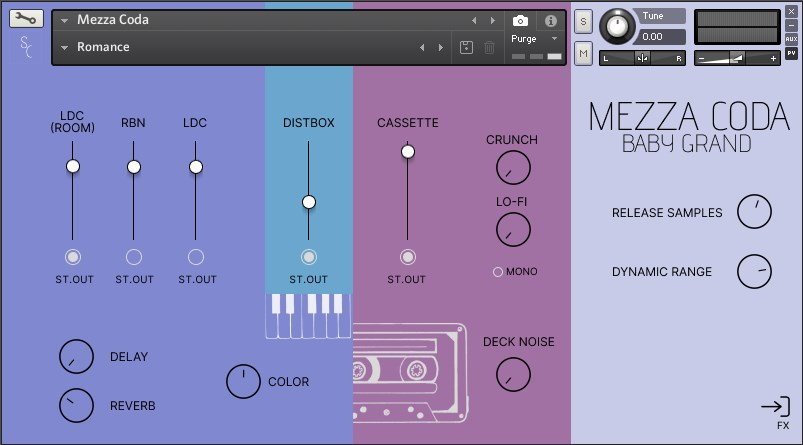Open the wrench edit mode icon
The width and height of the screenshot is (803, 445).
point(26,19)
